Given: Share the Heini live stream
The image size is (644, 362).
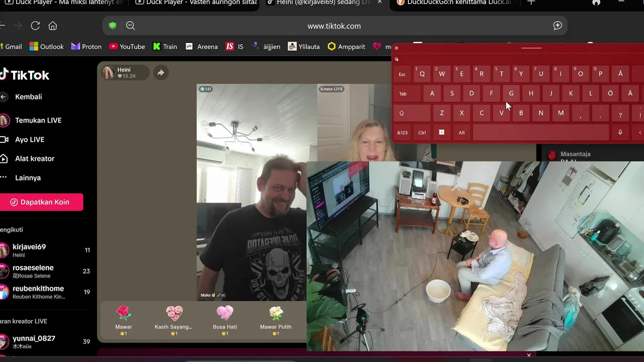Looking at the screenshot, I should [x=160, y=72].
